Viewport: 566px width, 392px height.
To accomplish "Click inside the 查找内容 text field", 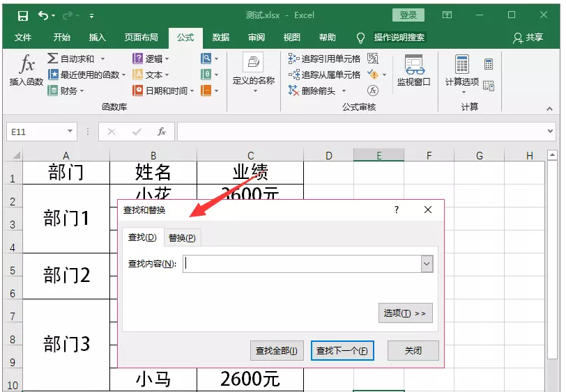I will (301, 264).
